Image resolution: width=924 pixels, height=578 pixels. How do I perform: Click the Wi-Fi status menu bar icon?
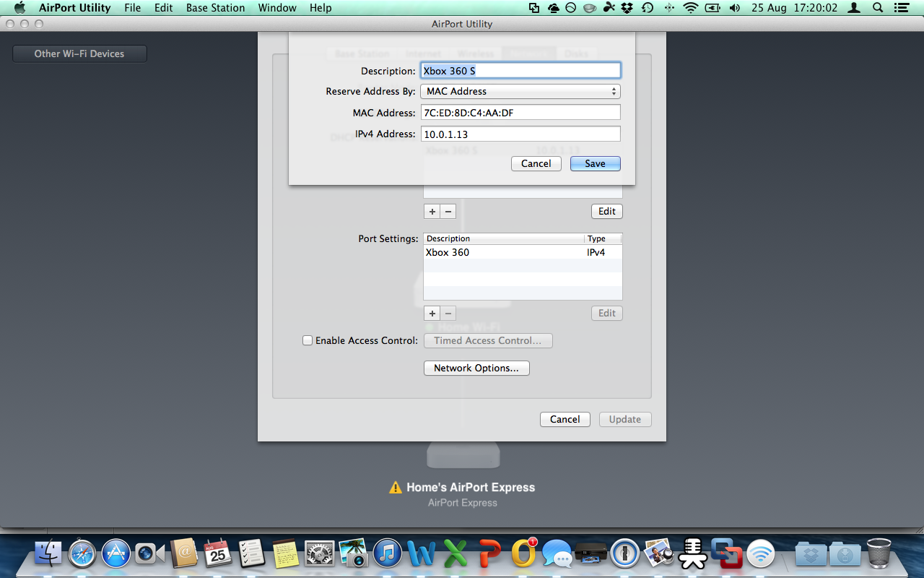click(691, 8)
